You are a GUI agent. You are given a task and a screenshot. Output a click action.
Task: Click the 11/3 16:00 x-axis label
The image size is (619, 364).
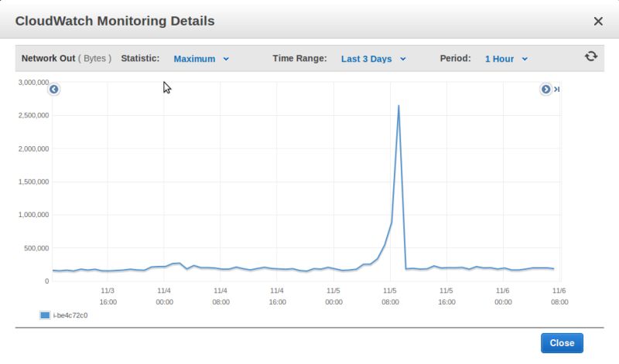tap(108, 296)
